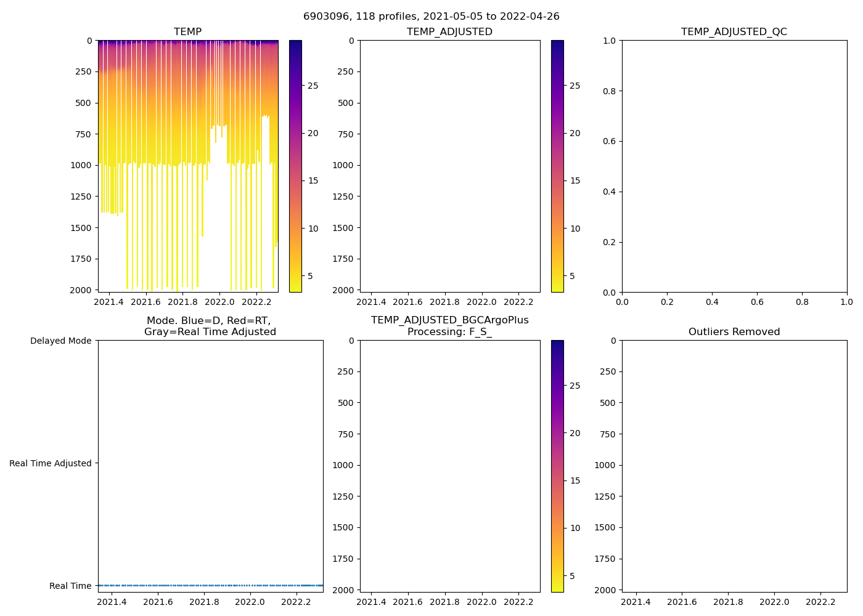Viewport: 863px width, 616px height.
Task: Click the Delayed Mode y-axis label
Action: [60, 341]
